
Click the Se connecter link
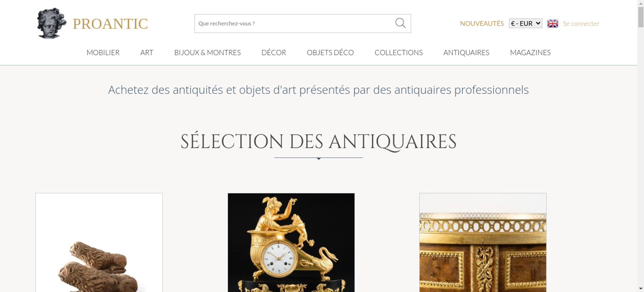[581, 23]
